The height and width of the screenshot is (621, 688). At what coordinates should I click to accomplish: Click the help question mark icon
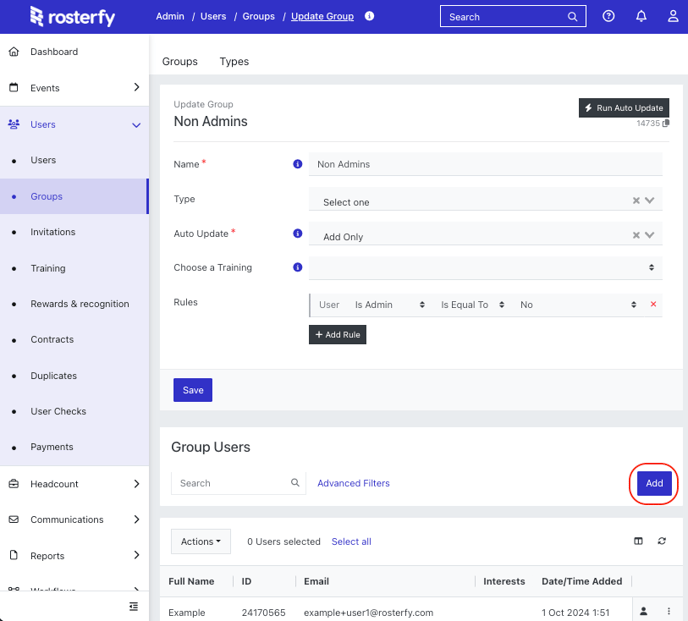[x=609, y=17]
